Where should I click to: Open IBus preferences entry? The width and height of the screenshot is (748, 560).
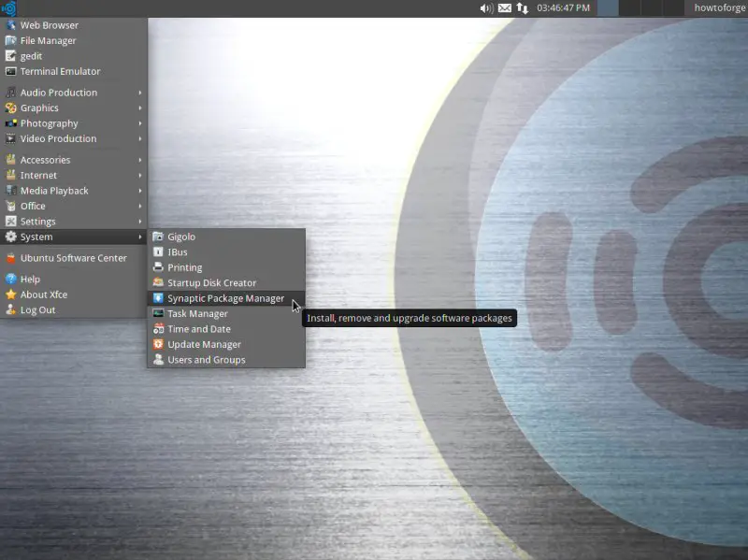[x=226, y=251]
